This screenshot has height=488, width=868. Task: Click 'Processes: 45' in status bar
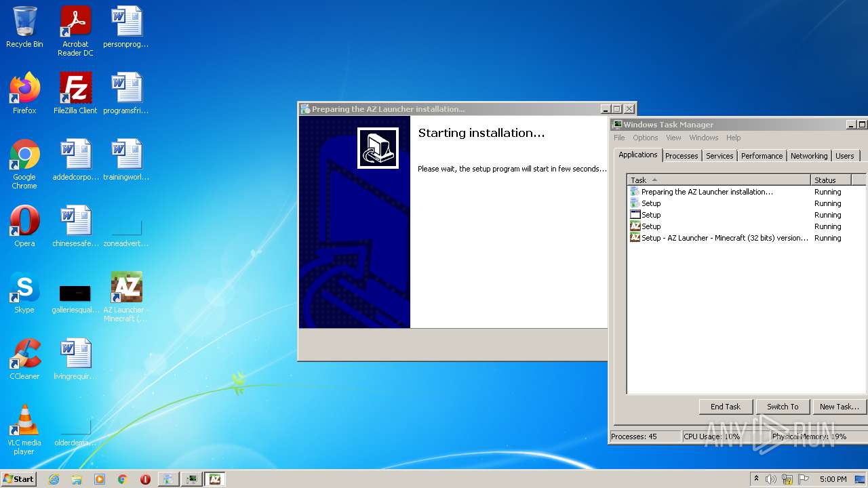coord(644,436)
